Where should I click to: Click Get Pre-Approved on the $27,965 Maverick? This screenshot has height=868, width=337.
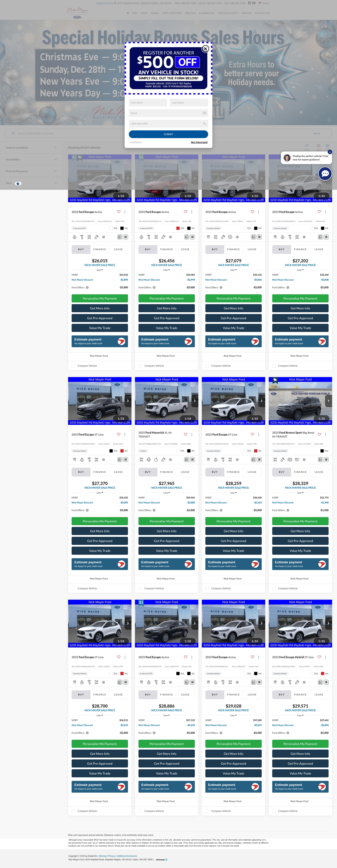click(x=166, y=541)
